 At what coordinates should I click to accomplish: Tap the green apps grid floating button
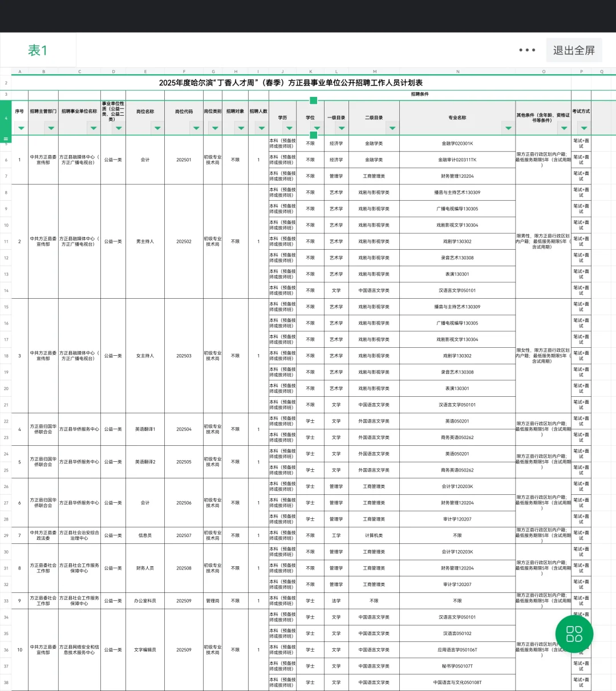point(574,633)
